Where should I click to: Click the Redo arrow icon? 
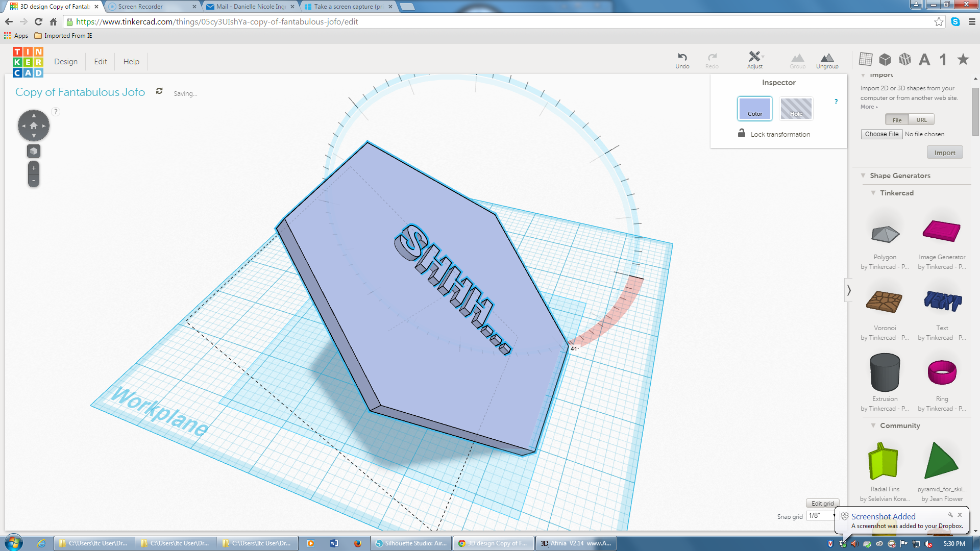(712, 57)
